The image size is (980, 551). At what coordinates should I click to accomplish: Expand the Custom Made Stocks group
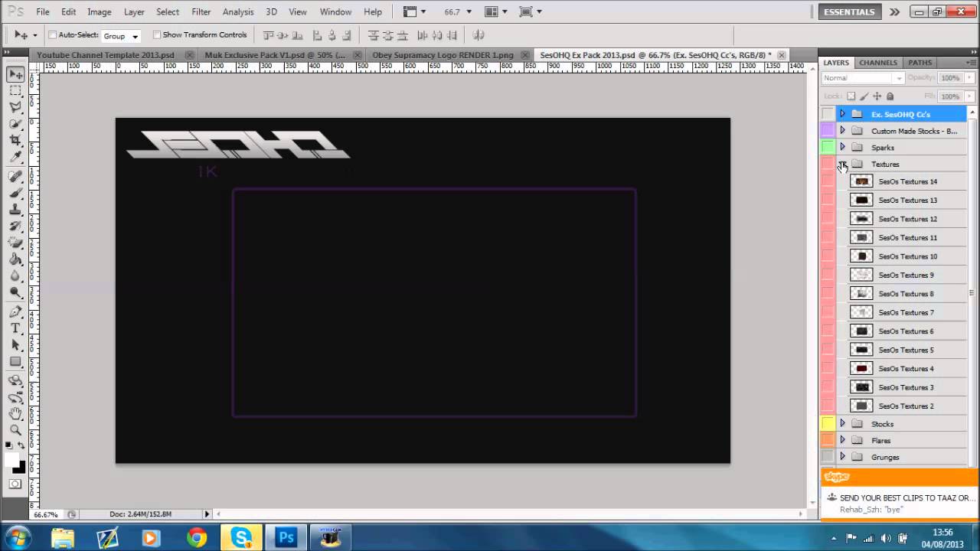coord(842,131)
